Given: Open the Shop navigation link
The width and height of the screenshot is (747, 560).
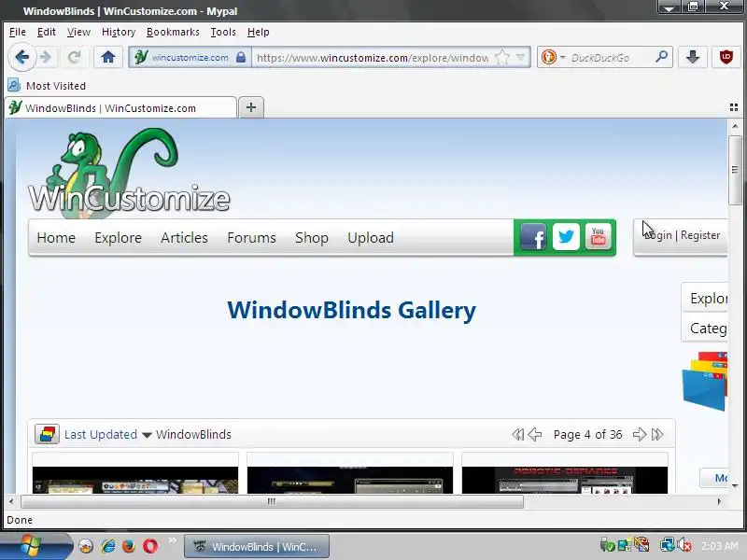Looking at the screenshot, I should pos(312,238).
